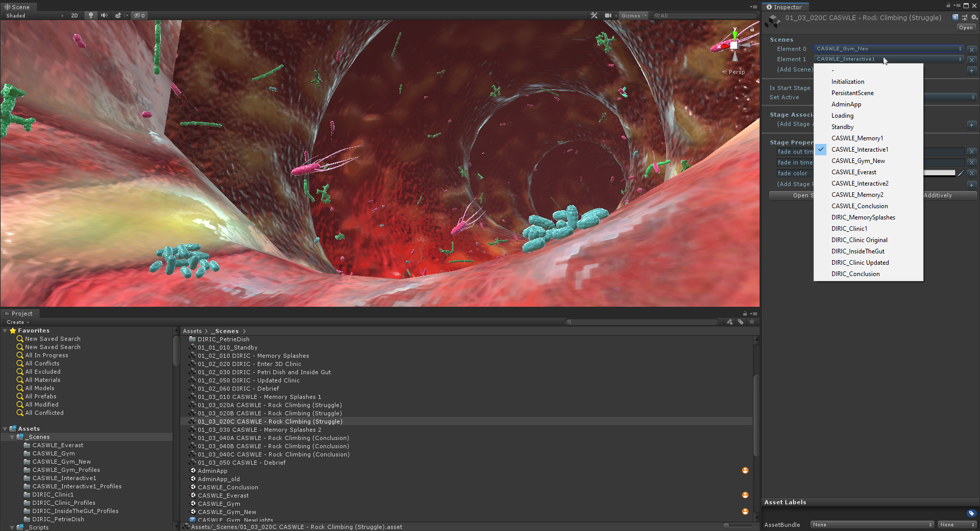Open the Scene panel options menu
Image resolution: width=980 pixels, height=531 pixels.
pos(753,7)
